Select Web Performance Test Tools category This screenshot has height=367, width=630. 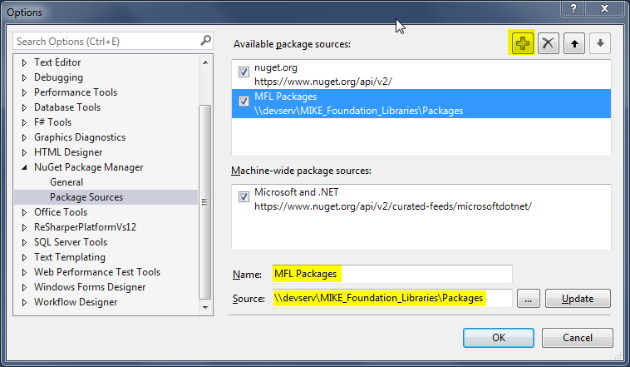point(97,272)
